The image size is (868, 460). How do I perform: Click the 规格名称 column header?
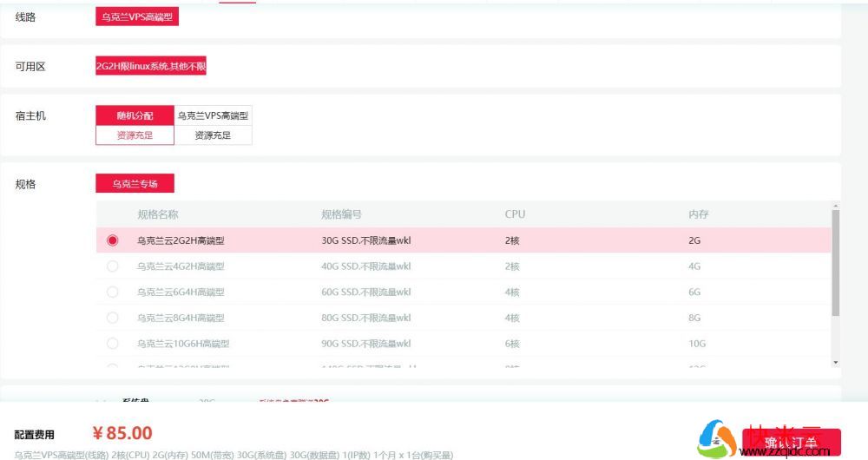tap(158, 214)
